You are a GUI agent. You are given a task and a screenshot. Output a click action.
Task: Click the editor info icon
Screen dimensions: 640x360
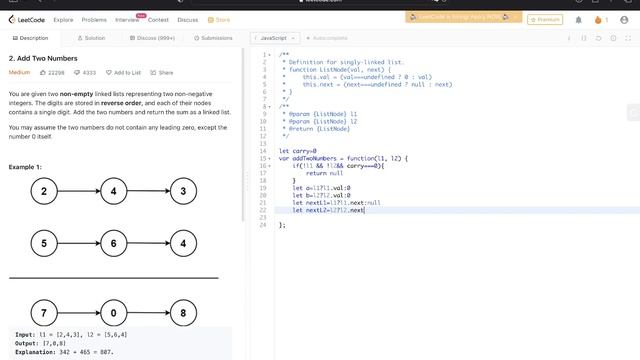click(569, 38)
